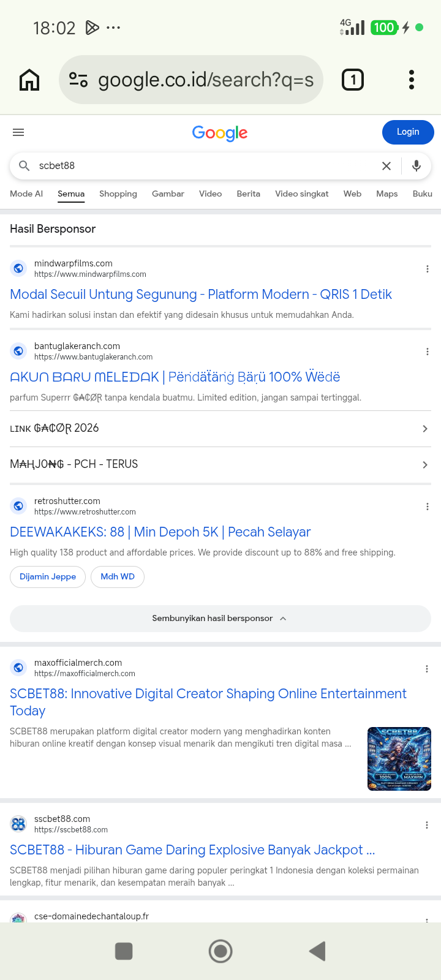The image size is (441, 980).
Task: Open options for retroshutter.com ad
Action: coord(428,507)
